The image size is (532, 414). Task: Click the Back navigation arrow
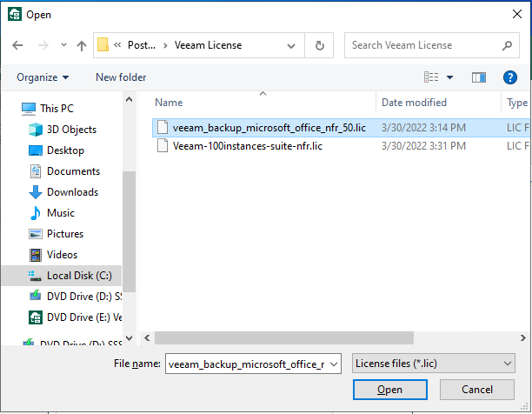pyautogui.click(x=17, y=45)
